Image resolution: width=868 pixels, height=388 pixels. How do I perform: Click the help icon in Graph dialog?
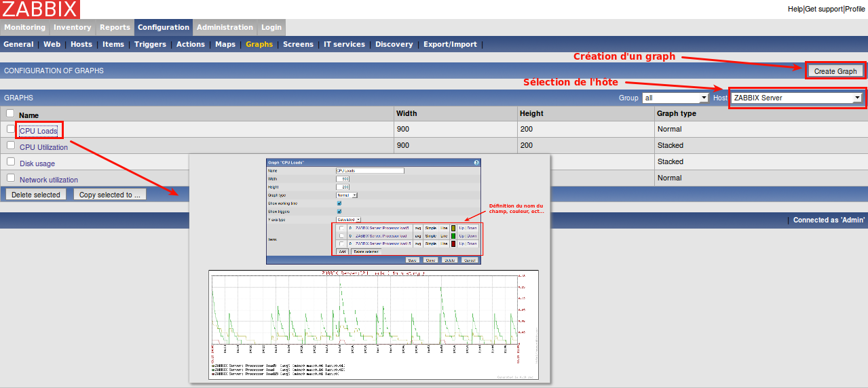point(476,163)
